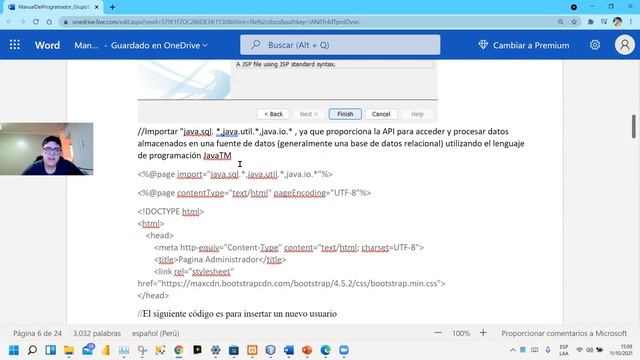Bookmark this page with the star
Viewport: 640px width, 360px height.
click(574, 22)
